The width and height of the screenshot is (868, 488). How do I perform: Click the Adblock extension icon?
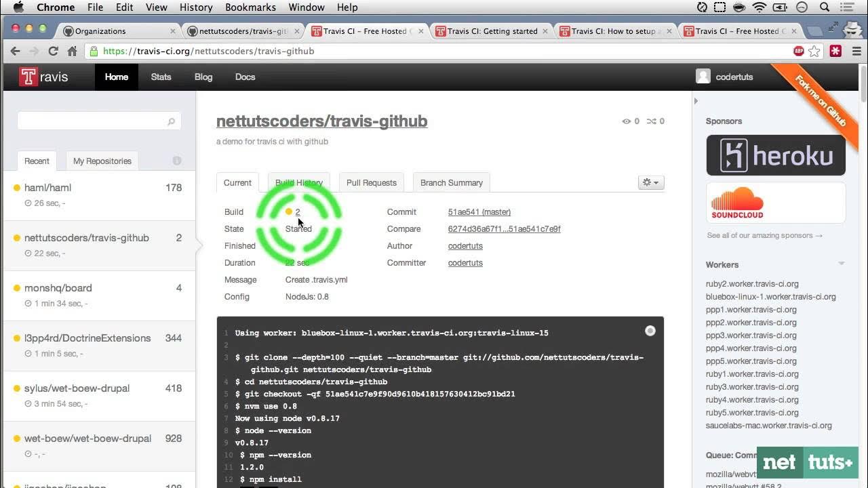click(x=799, y=51)
